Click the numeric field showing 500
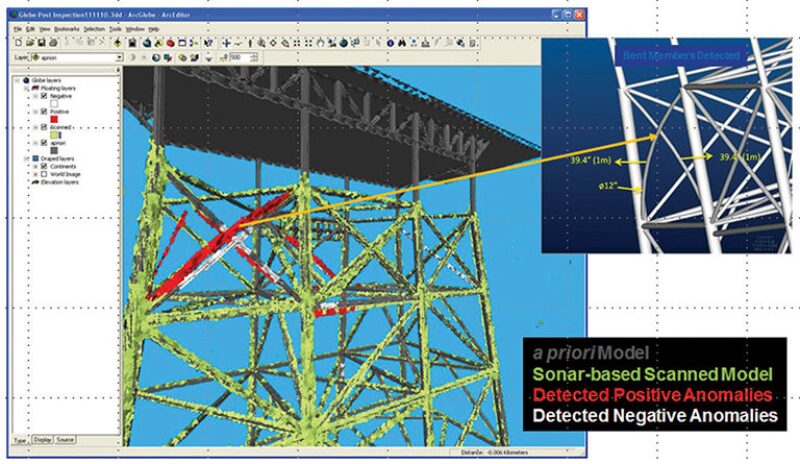Screen dimensions: 800x464 (x=241, y=58)
